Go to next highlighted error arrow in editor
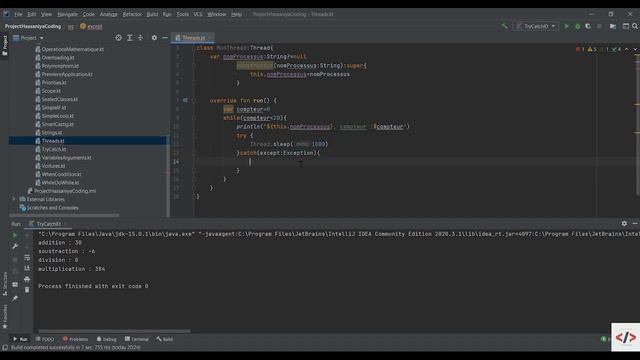640x360 pixels. [635, 49]
